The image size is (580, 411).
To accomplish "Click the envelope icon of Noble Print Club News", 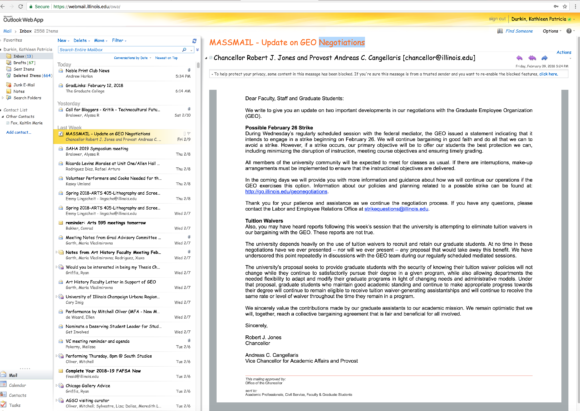I will pos(61,71).
